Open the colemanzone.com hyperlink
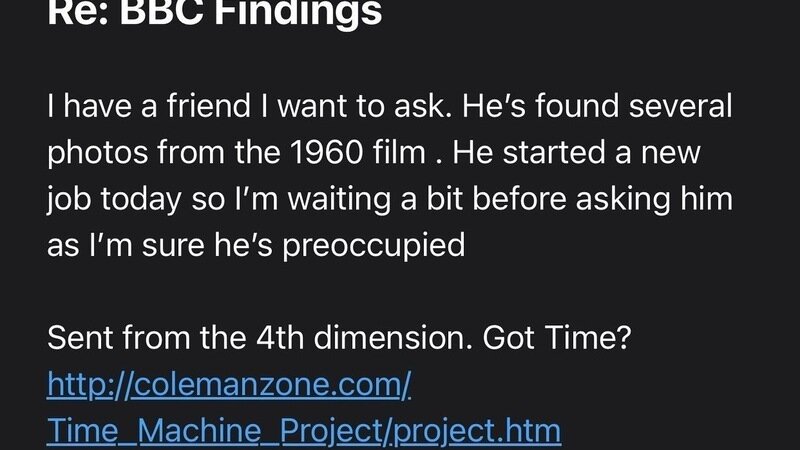 (229, 385)
